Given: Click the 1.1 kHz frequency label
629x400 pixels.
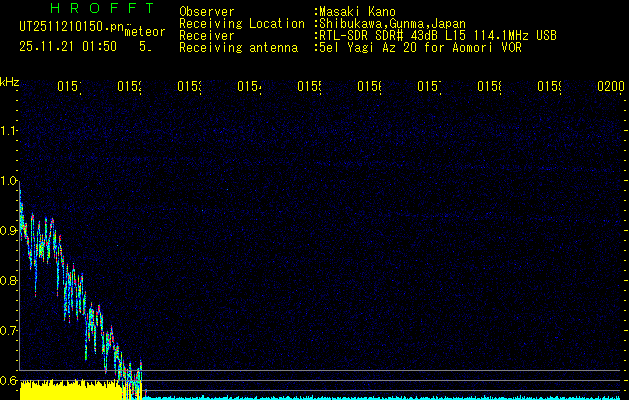Looking at the screenshot, I should pyautogui.click(x=9, y=130).
